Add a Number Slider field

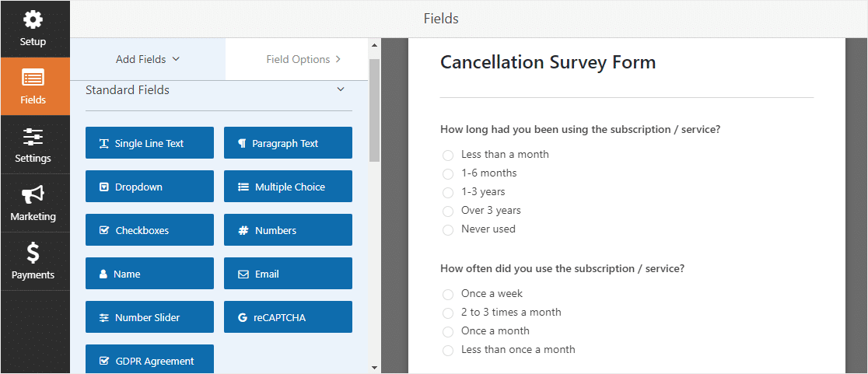(x=149, y=317)
